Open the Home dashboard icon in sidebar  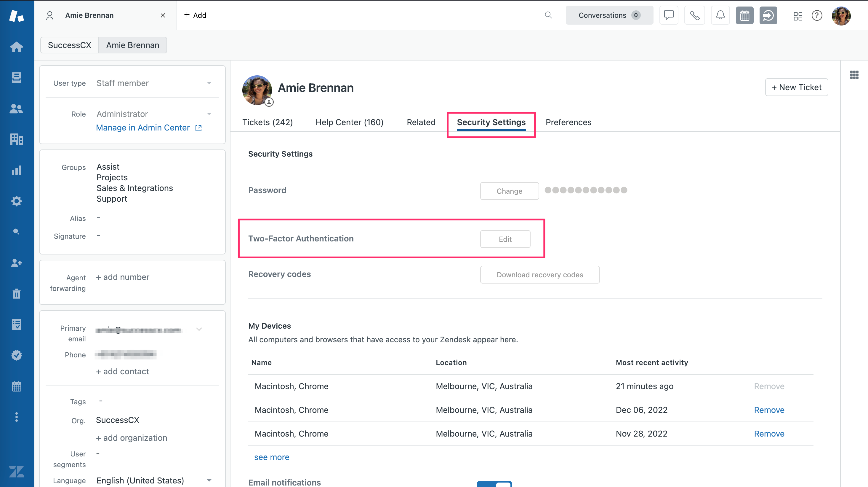coord(16,47)
